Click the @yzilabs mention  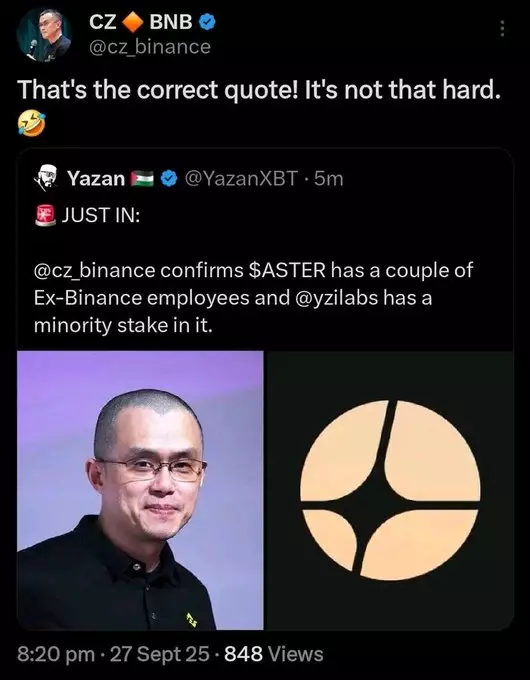pos(336,298)
